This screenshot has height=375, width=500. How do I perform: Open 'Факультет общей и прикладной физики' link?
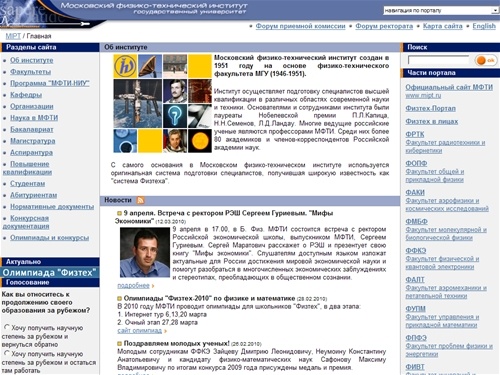[x=435, y=176]
